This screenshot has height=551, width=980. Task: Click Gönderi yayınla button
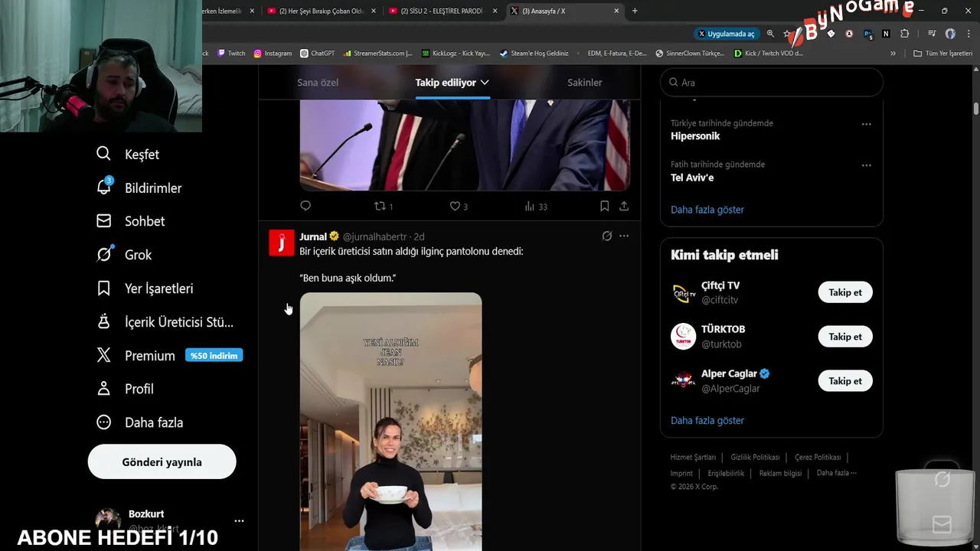[x=162, y=461]
